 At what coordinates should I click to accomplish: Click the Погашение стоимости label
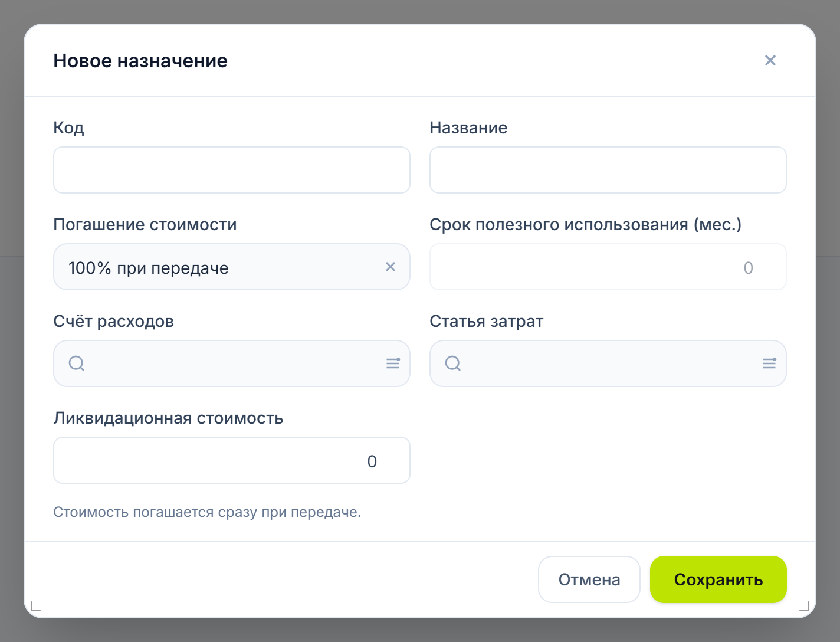(x=145, y=224)
